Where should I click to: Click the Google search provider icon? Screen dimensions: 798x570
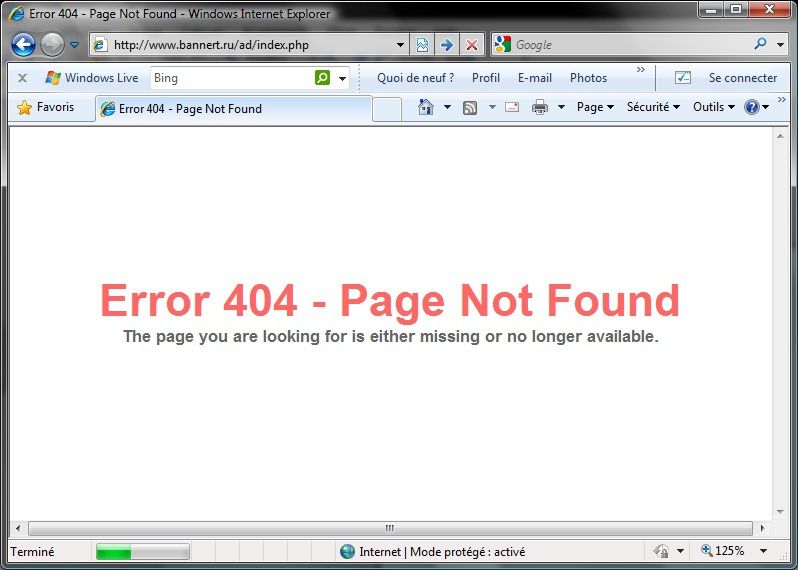[x=503, y=45]
